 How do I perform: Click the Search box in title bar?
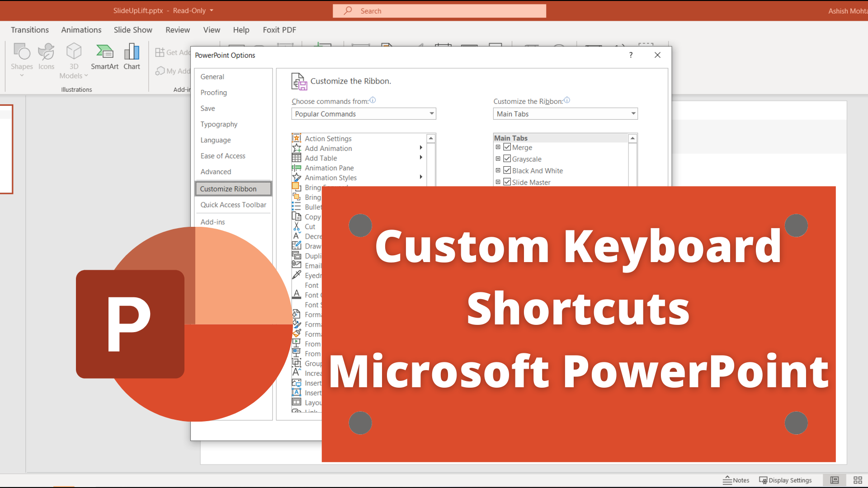tap(439, 11)
